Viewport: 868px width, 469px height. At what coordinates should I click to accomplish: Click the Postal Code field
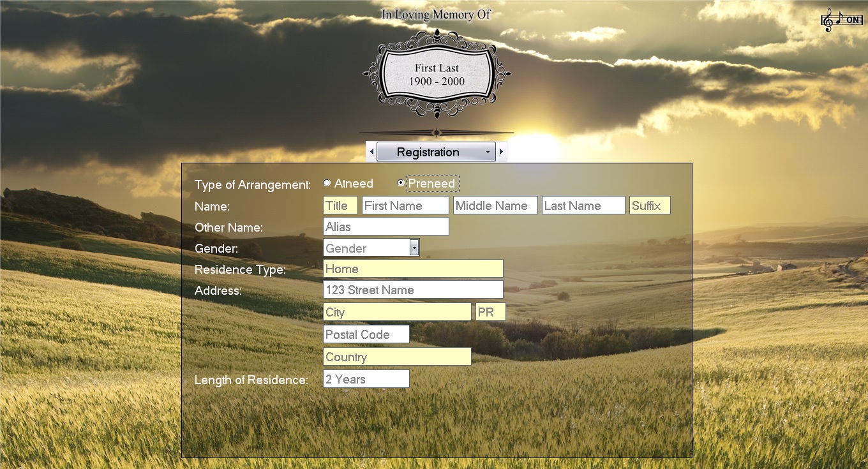click(366, 334)
